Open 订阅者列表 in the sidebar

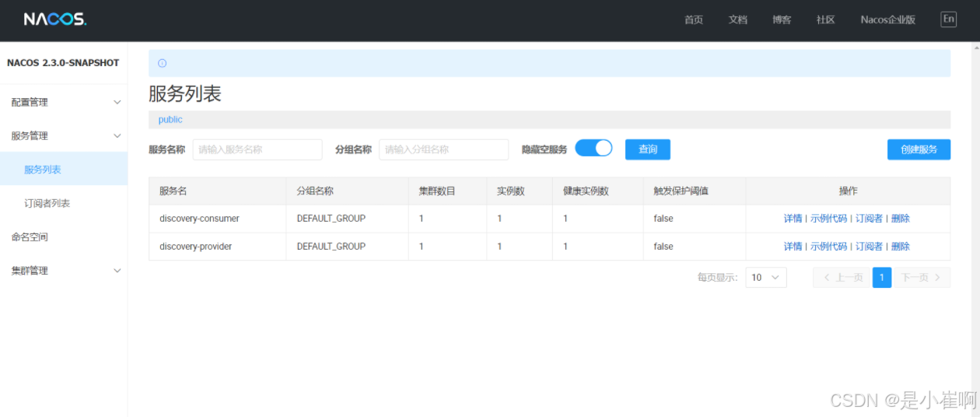point(64,203)
